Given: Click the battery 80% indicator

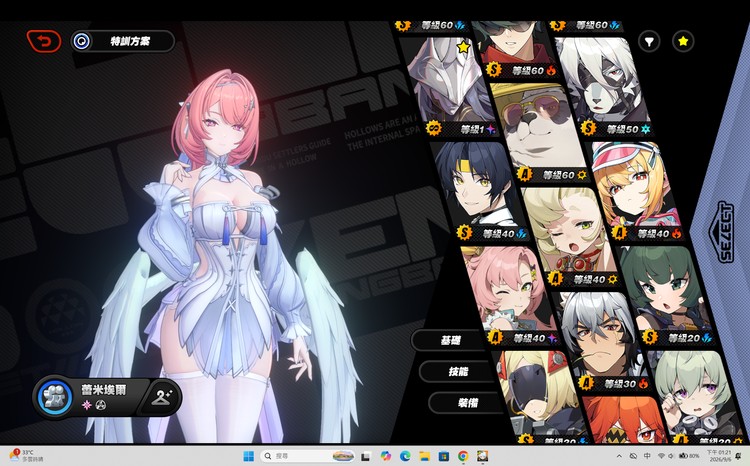Looking at the screenshot, I should pos(689,456).
